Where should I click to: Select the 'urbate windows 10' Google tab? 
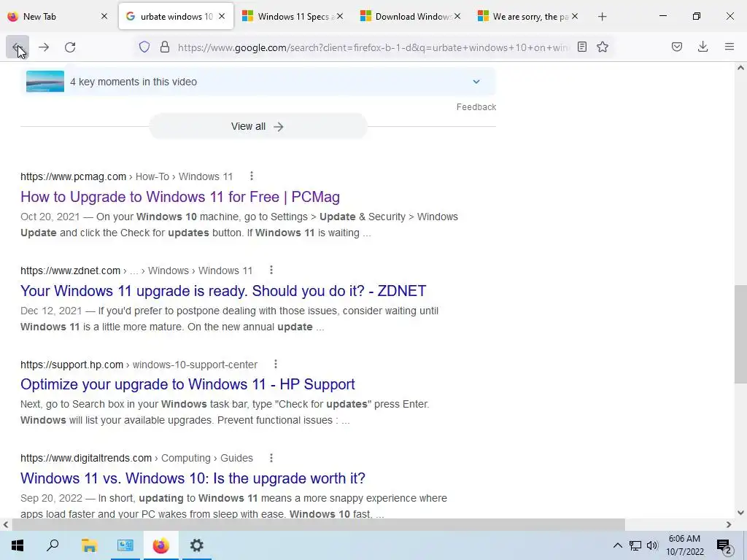click(x=176, y=17)
